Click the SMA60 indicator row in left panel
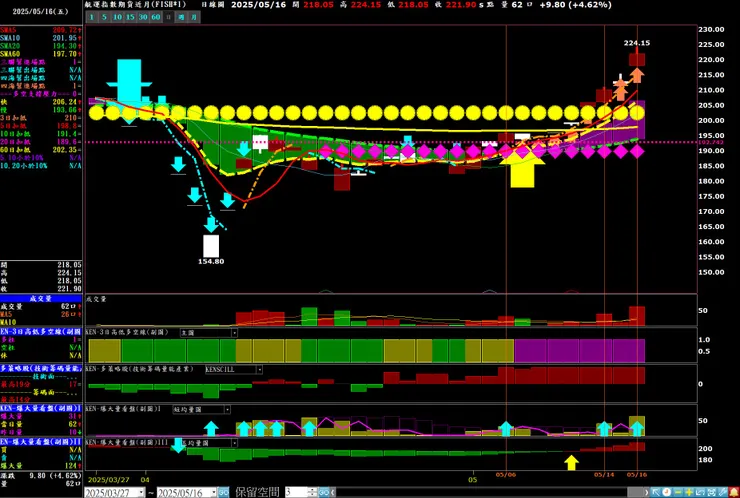 coord(41,54)
